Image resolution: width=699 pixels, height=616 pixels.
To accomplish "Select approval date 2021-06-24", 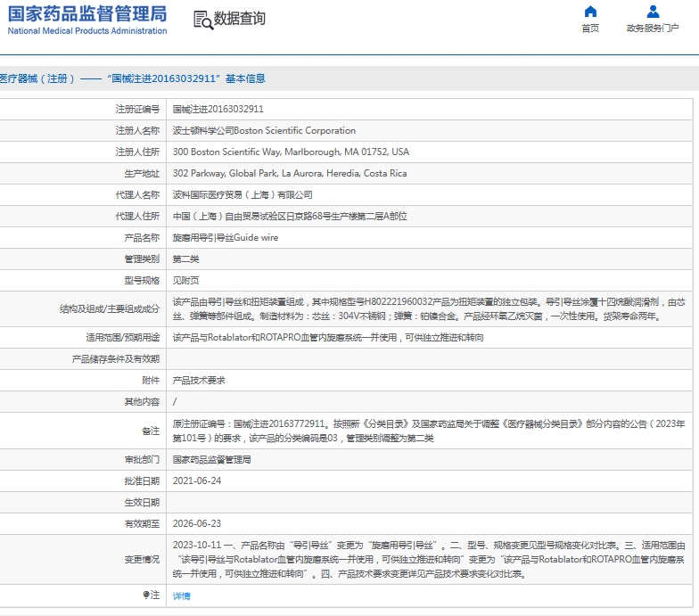I will tap(197, 481).
